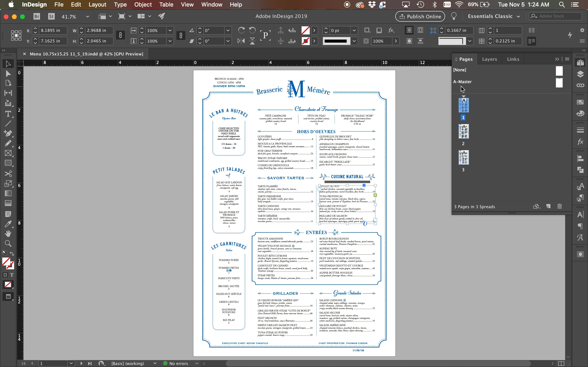Toggle the constrain proportions link for width and height
588x367 pixels.
[120, 35]
